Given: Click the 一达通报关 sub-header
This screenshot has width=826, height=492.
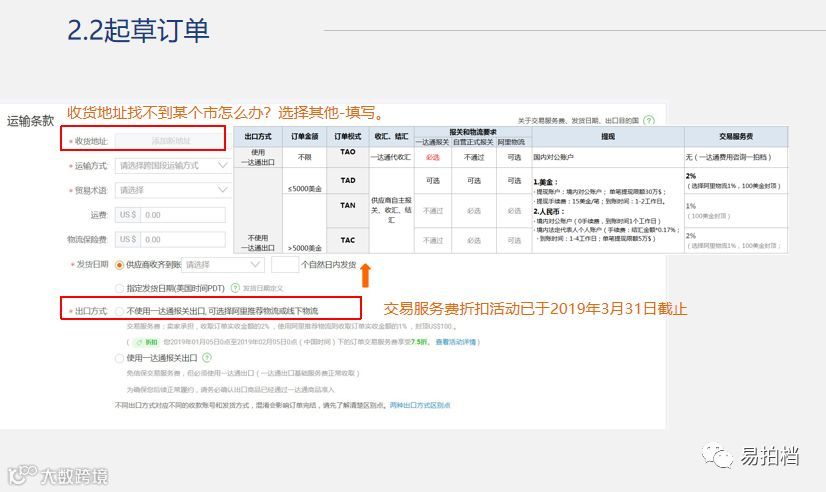Looking at the screenshot, I should (x=432, y=142).
